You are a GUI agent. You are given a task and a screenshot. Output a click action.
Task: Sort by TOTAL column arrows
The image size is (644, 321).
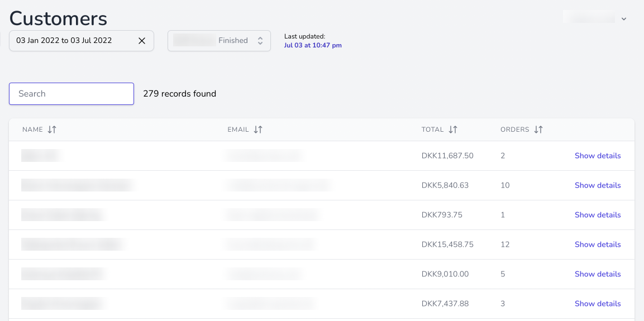click(453, 130)
